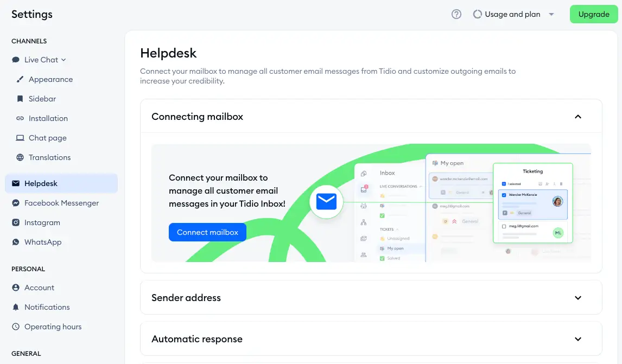Click the Translations globe icon

(20, 157)
